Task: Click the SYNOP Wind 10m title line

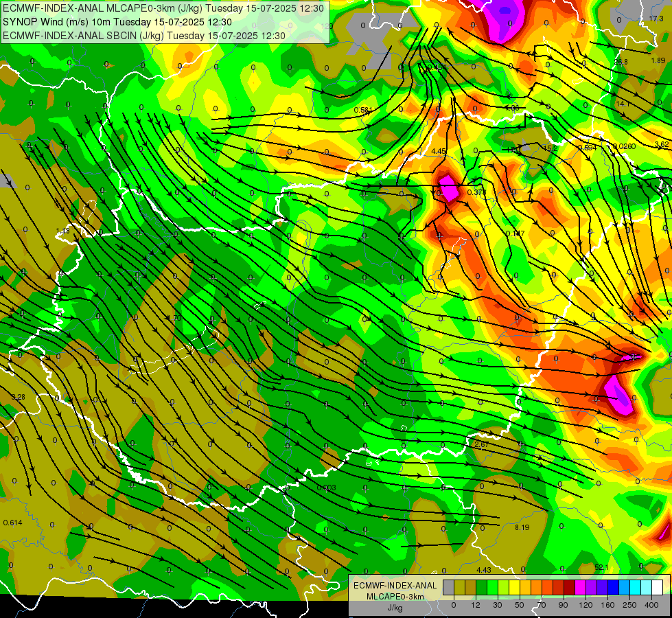Action: click(117, 22)
